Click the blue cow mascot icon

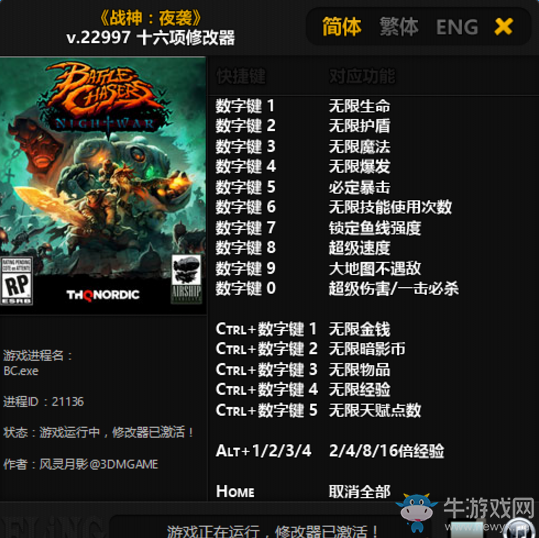(x=416, y=512)
